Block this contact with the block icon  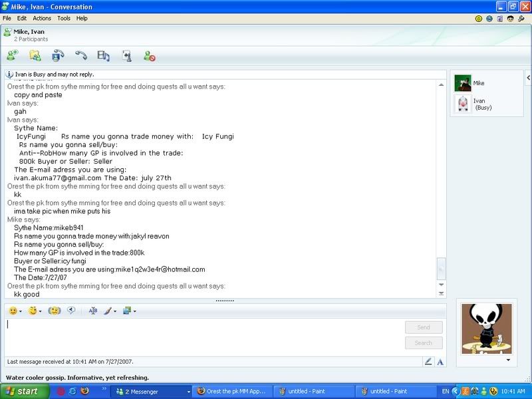pos(150,57)
